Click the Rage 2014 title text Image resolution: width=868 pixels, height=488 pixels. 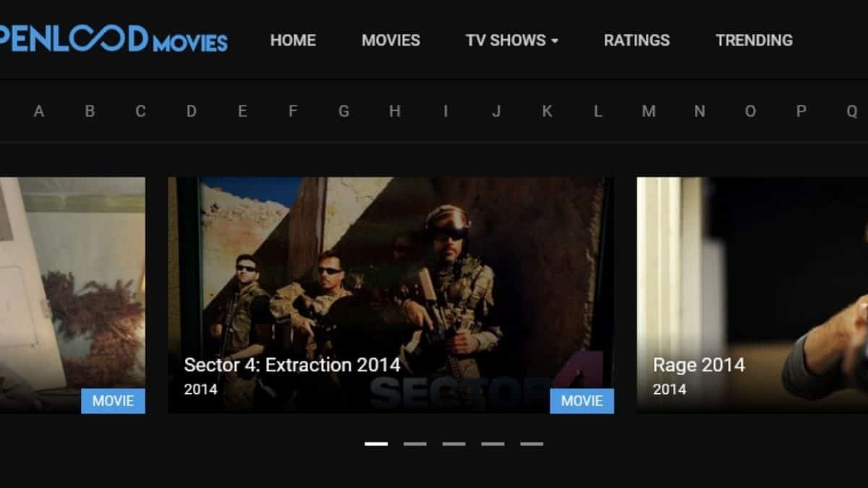pyautogui.click(x=699, y=364)
